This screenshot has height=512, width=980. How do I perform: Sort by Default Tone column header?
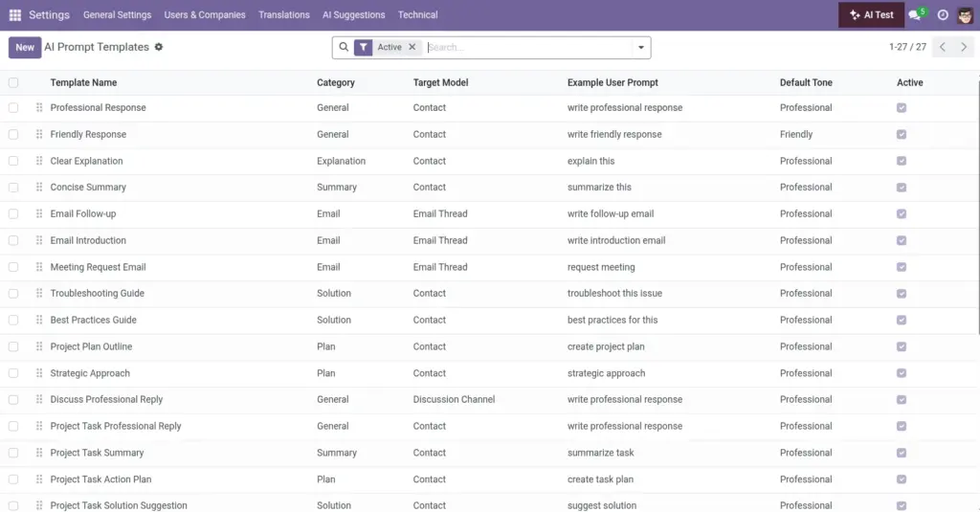806,82
